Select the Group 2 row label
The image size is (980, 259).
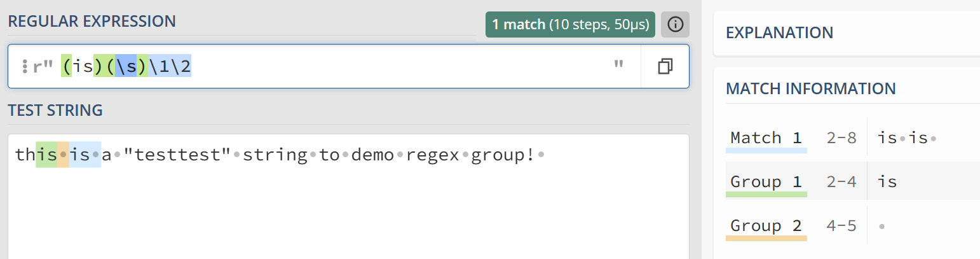click(766, 225)
